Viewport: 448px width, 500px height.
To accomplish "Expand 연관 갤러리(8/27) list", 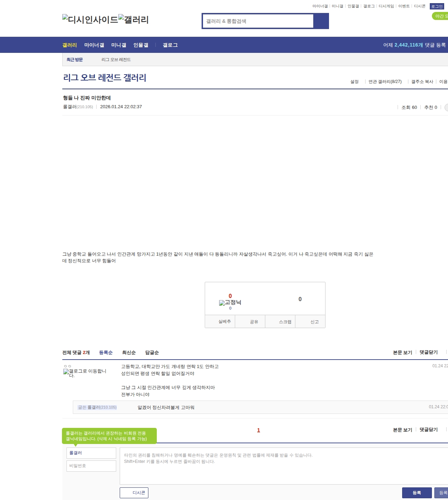I will point(385,82).
